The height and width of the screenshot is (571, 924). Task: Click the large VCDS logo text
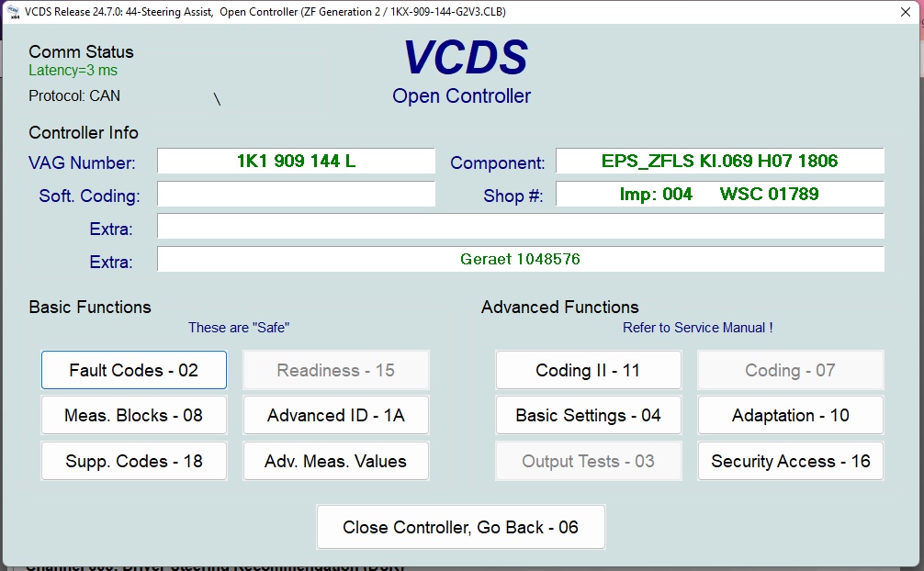[466, 58]
